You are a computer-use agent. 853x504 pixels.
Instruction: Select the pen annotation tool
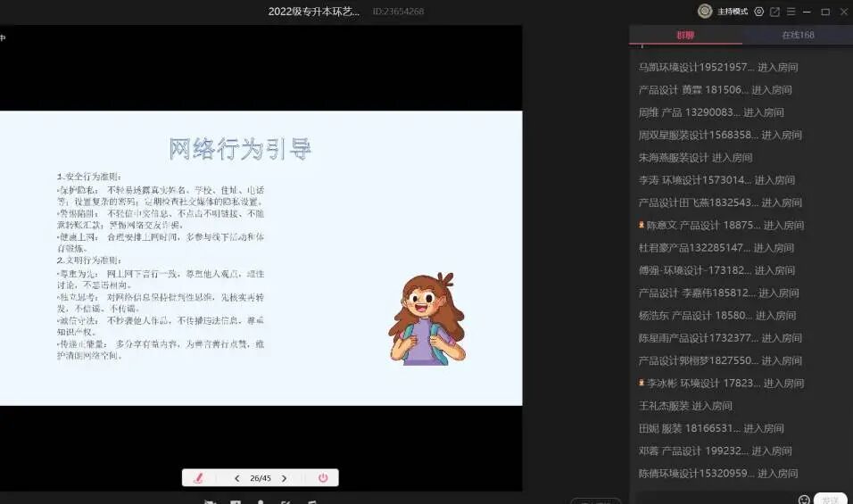tap(198, 478)
